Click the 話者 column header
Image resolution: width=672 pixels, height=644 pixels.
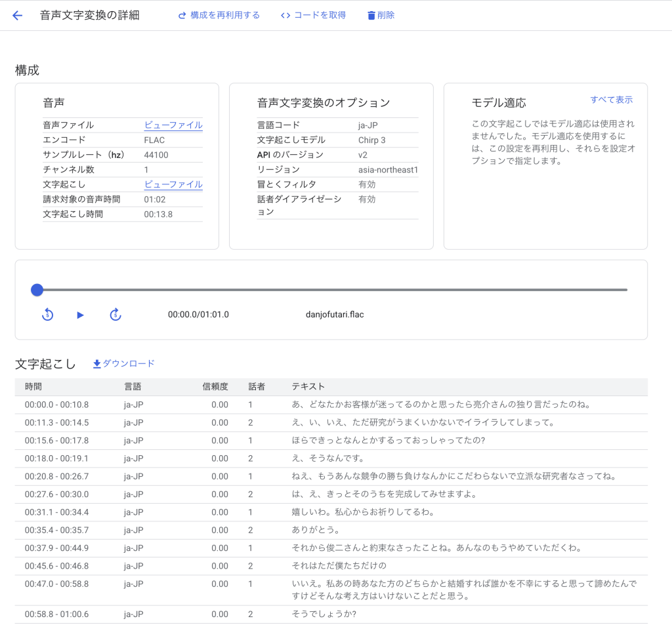click(x=257, y=387)
